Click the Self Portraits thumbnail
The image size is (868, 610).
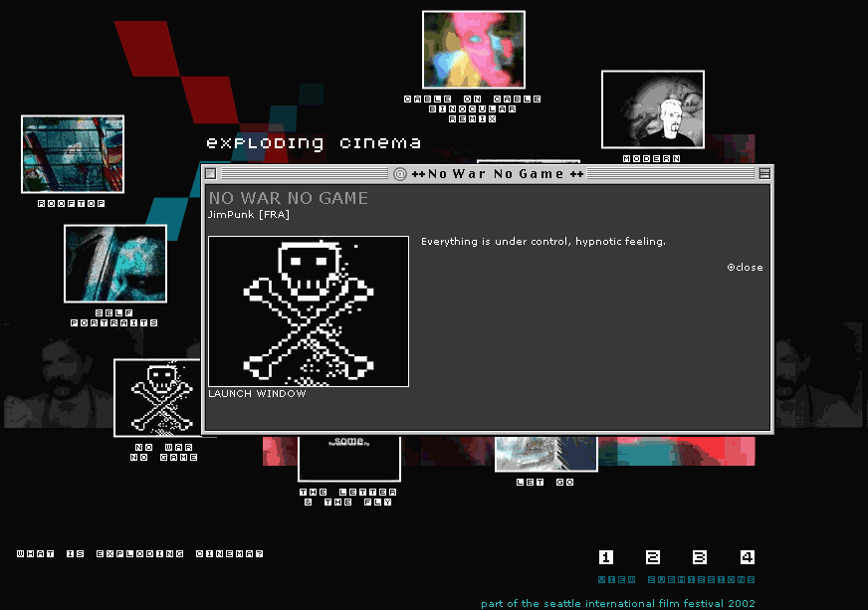114,263
